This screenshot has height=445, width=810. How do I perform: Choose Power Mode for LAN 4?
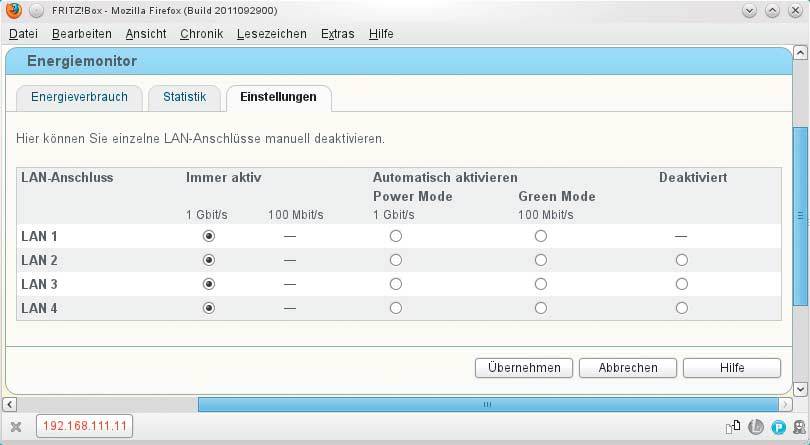(396, 308)
